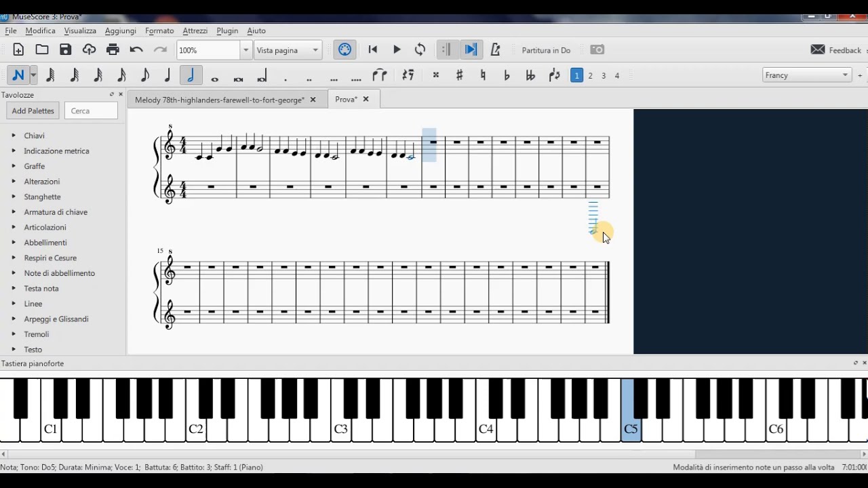Start playback with the play button

pyautogui.click(x=397, y=49)
